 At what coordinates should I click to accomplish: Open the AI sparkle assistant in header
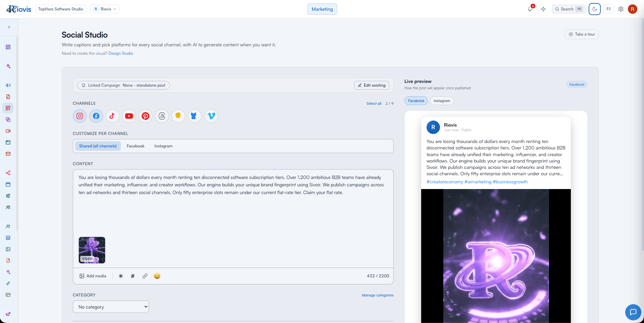click(x=543, y=9)
